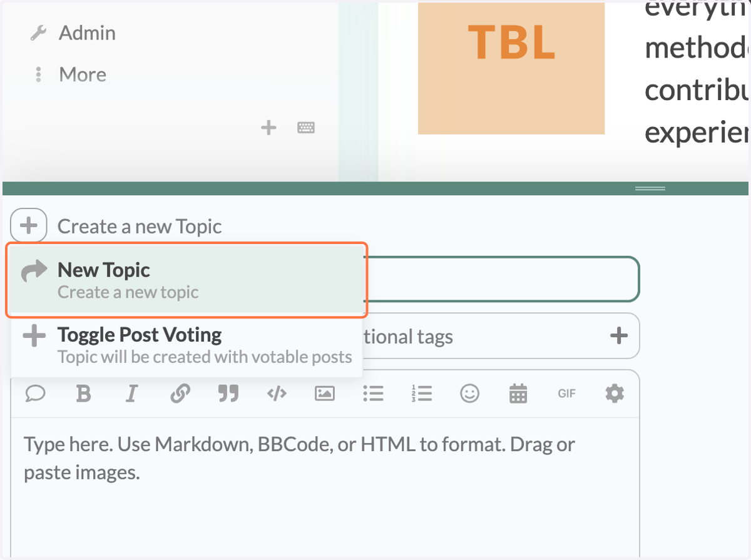The image size is (751, 560).
Task: Click the quote whole post speech-bubble icon
Action: click(x=36, y=394)
